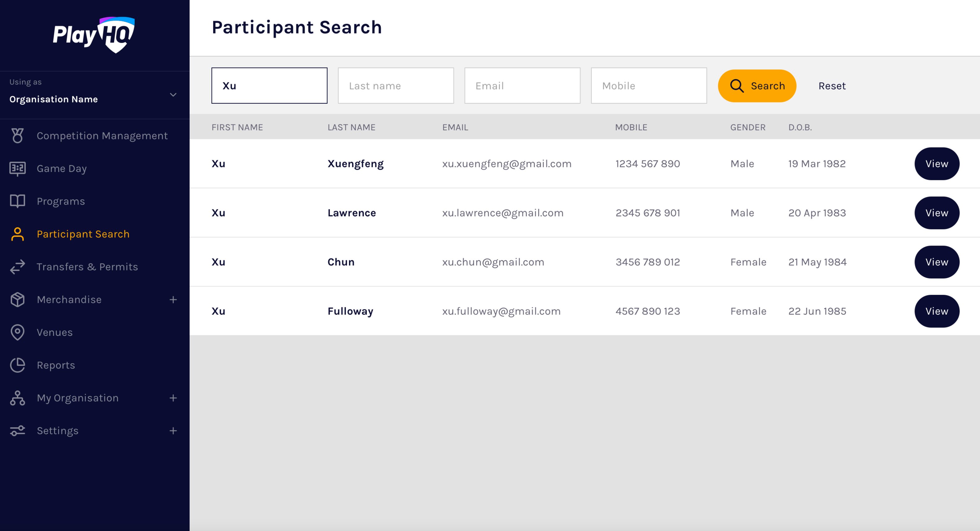Click the Game Day scoreboard icon

(x=17, y=169)
